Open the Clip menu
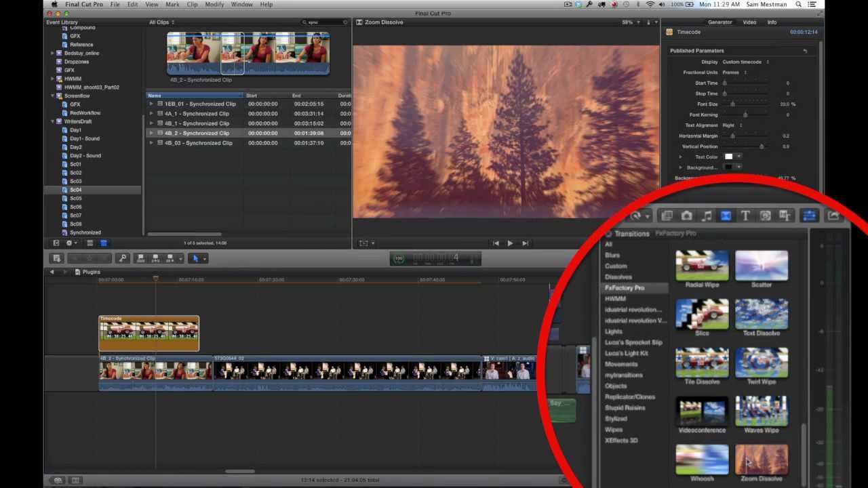868x488 pixels. pyautogui.click(x=192, y=4)
